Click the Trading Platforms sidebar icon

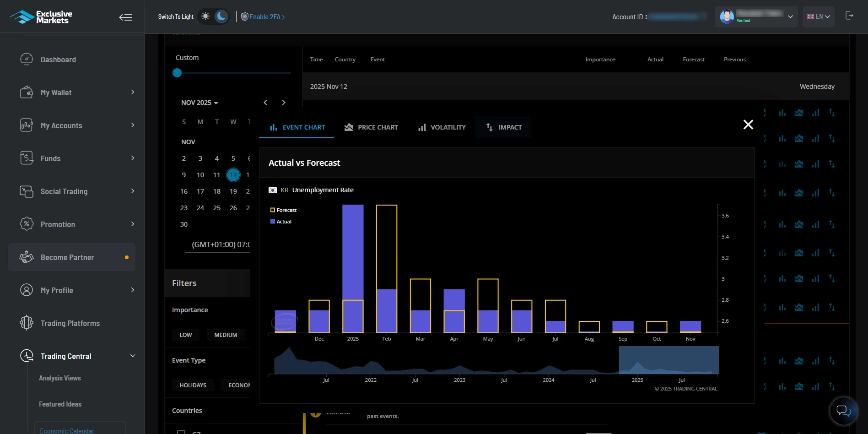point(27,323)
